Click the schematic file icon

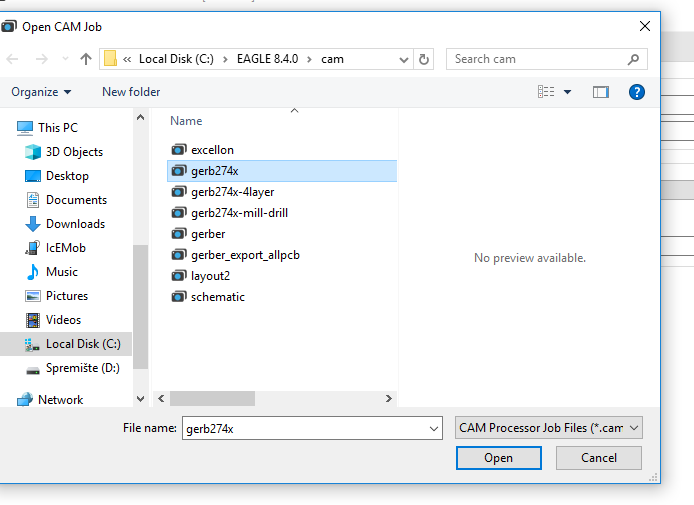pyautogui.click(x=179, y=297)
